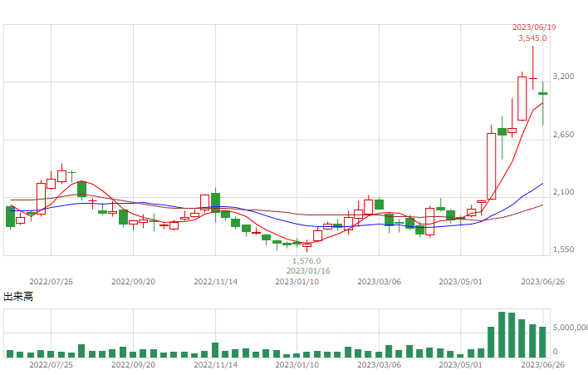Click the 1,550 price axis label

564,249
